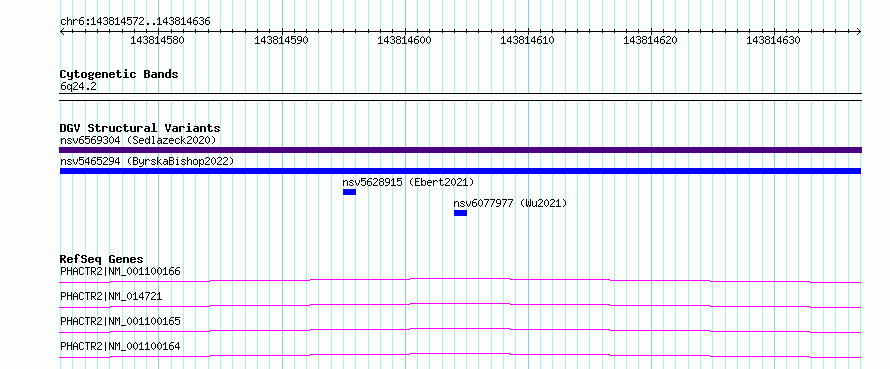Click ruler position label 143814630
Image resolution: width=890 pixels, height=369 pixels.
point(774,40)
